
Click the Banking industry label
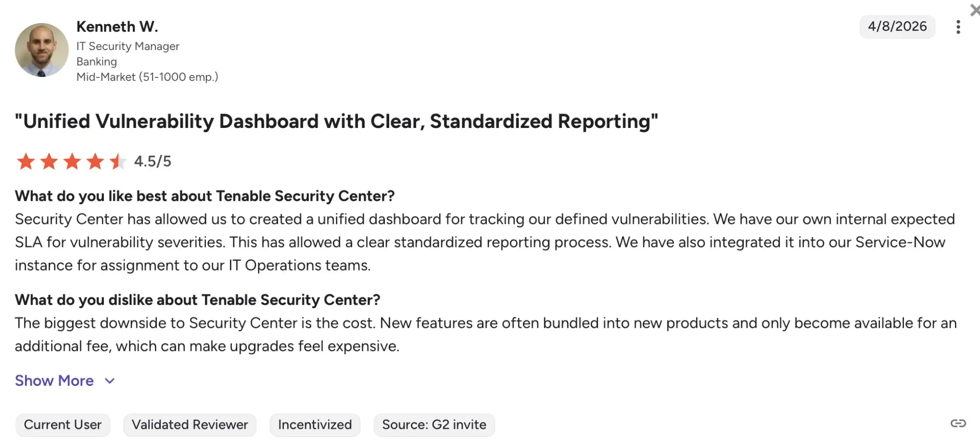97,62
